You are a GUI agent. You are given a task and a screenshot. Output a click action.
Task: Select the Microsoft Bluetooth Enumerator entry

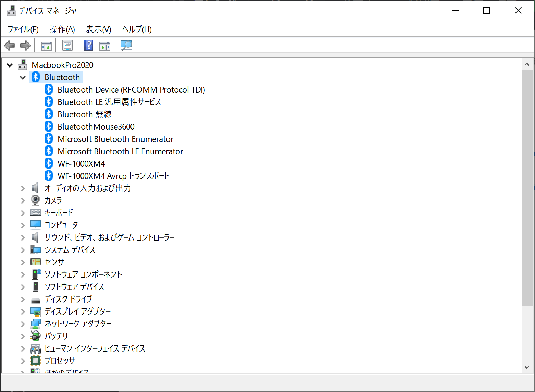click(x=115, y=139)
